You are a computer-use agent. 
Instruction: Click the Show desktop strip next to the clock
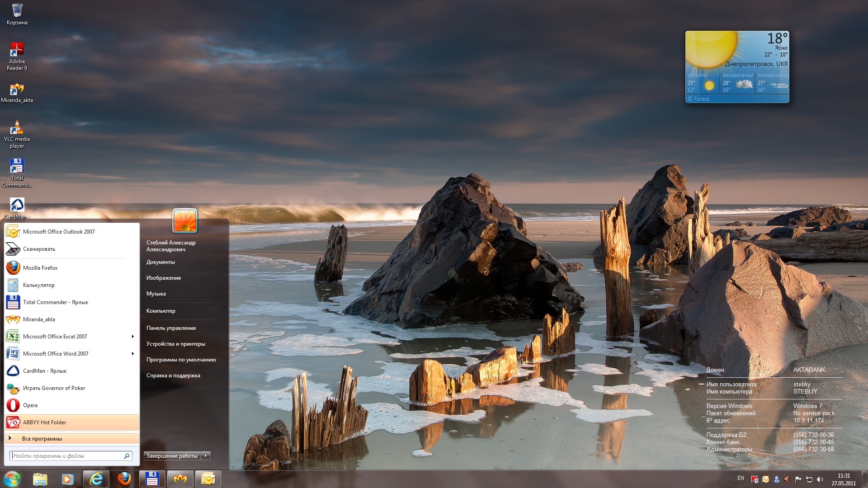[864, 479]
